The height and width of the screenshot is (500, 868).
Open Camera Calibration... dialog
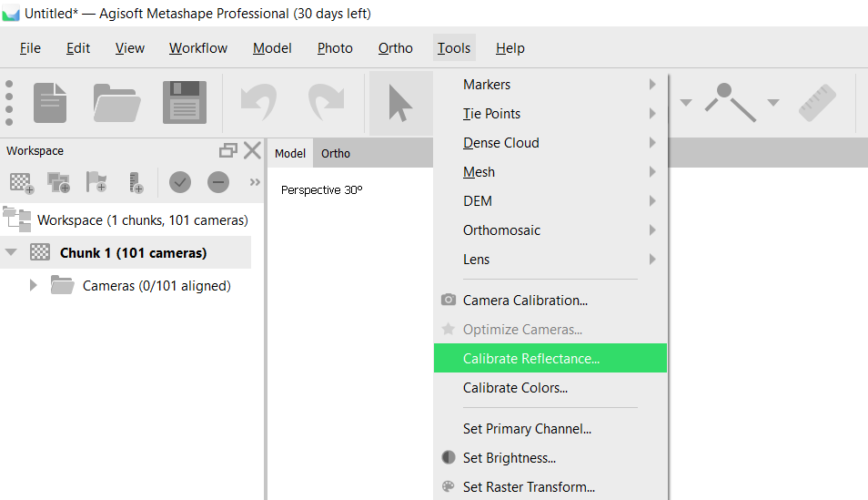click(525, 301)
